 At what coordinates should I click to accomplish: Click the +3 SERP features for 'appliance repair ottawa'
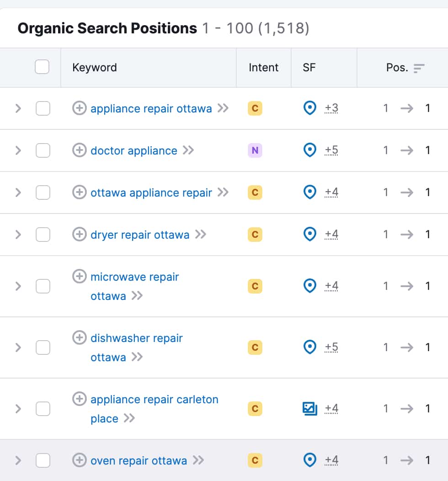pyautogui.click(x=331, y=108)
